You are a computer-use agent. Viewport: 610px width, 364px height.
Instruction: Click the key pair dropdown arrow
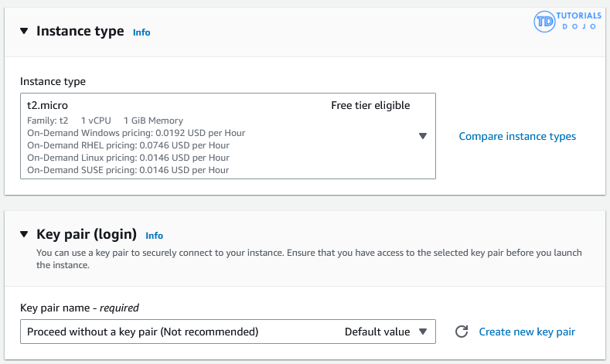422,332
